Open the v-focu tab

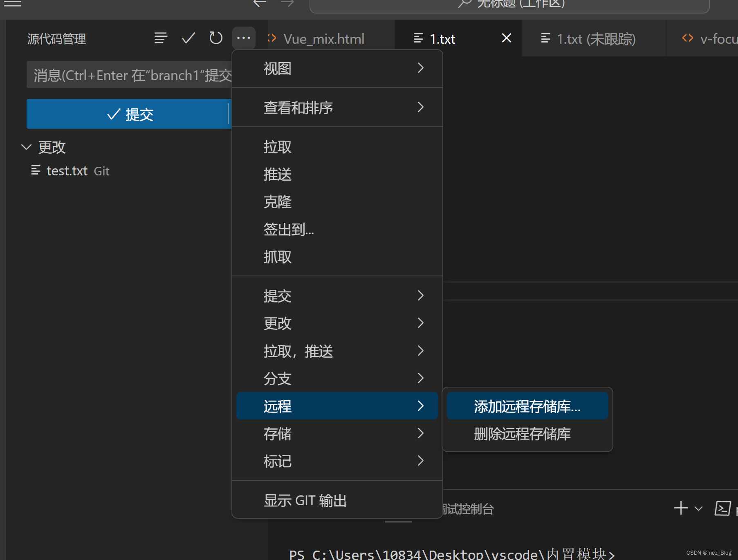click(703, 39)
